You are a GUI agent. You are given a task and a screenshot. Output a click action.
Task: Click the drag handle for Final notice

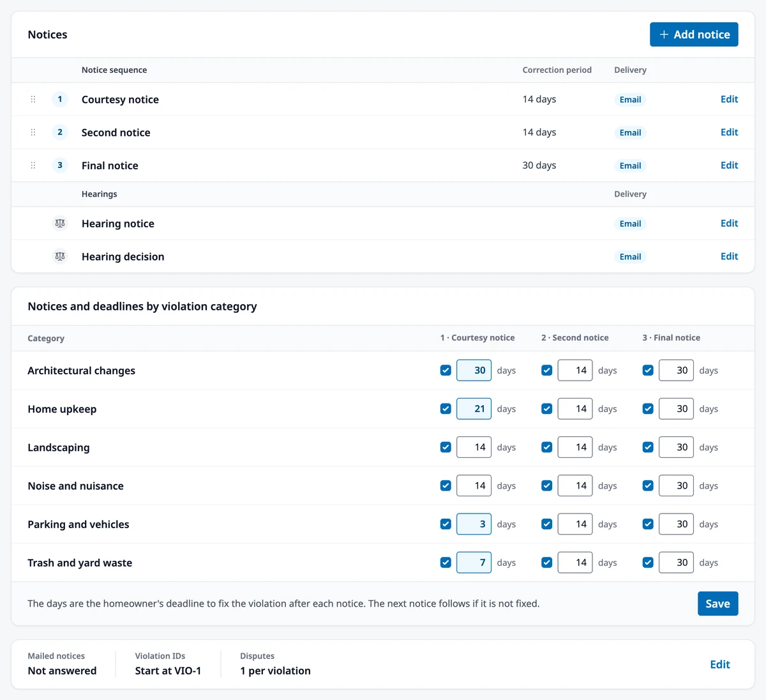coord(33,165)
